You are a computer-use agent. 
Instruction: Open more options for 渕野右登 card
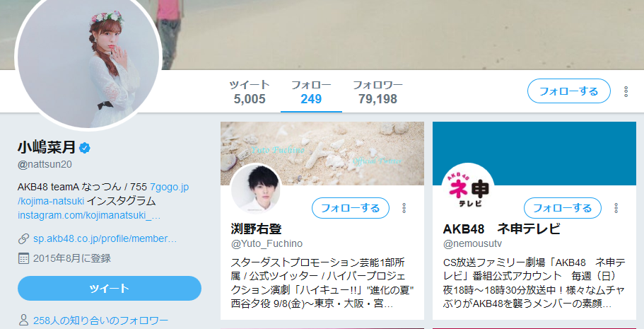pos(404,208)
